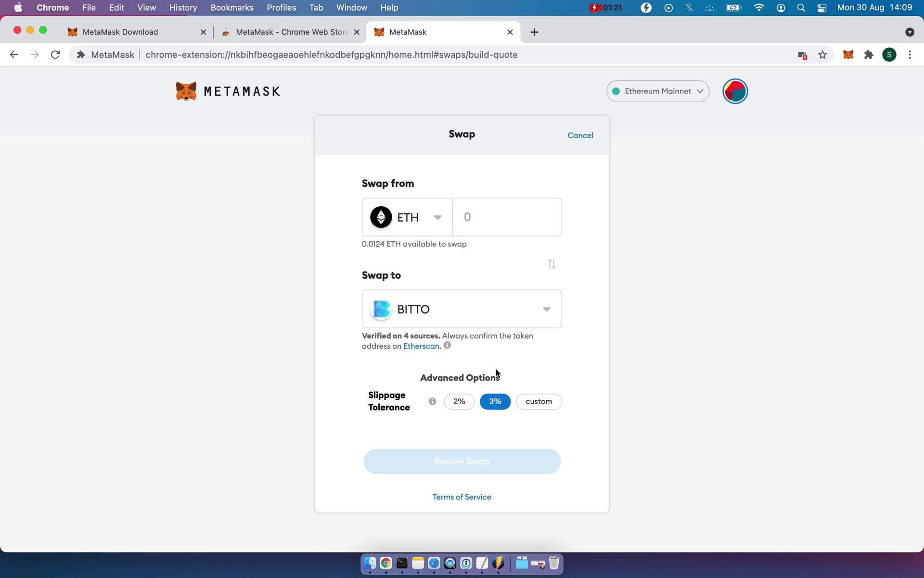Click the MetaMask extensions icon in Chrome toolbar

849,54
